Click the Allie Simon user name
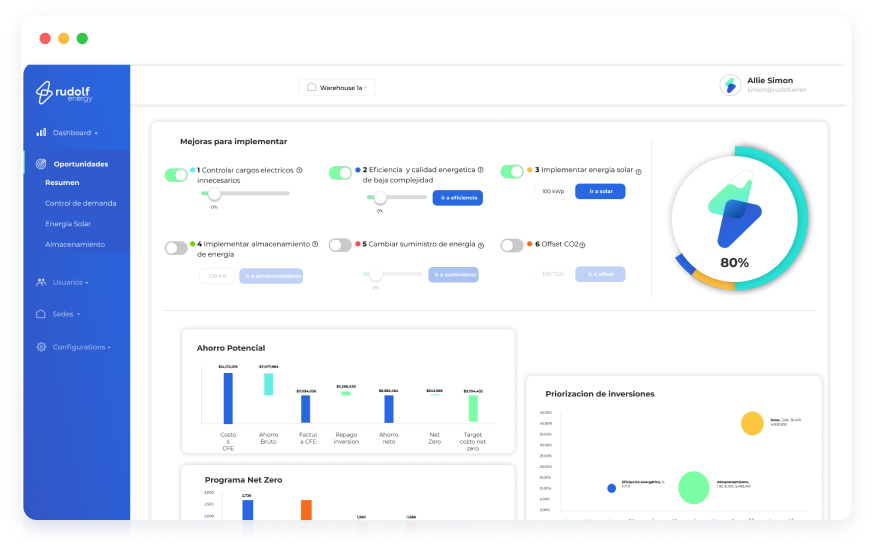 [770, 80]
